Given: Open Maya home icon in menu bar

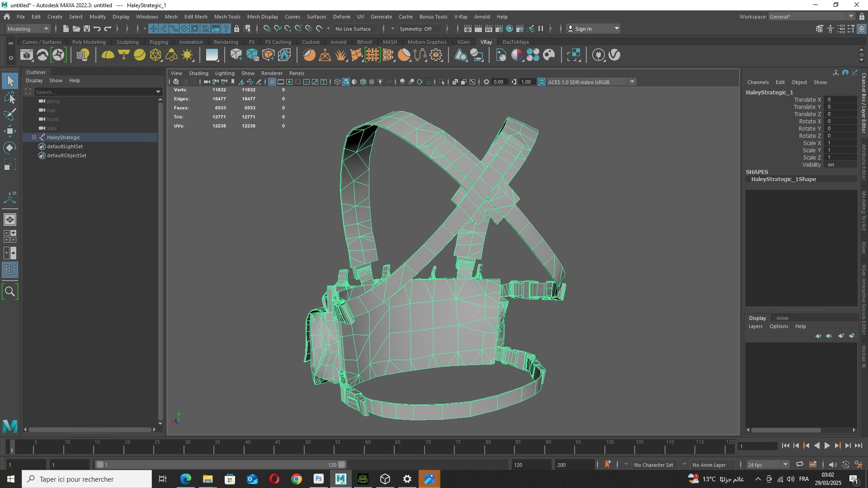Looking at the screenshot, I should point(7,17).
